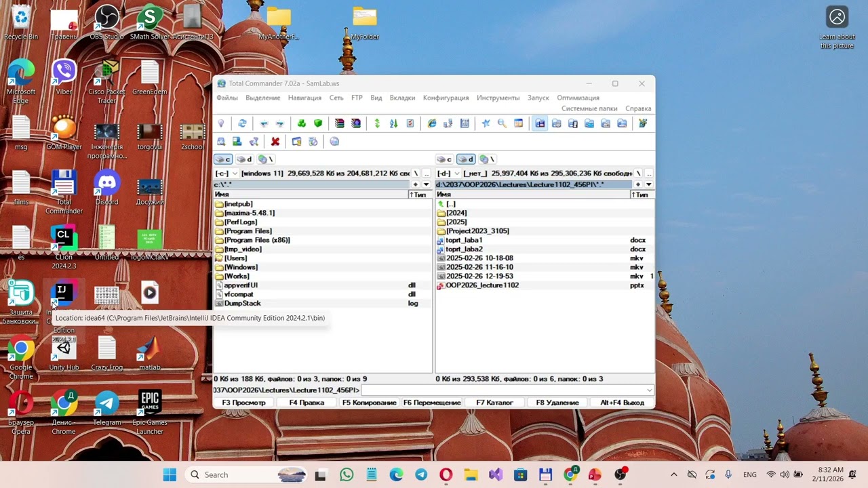The width and height of the screenshot is (868, 488).
Task: Sort left panel by Тип column
Action: pyautogui.click(x=420, y=195)
